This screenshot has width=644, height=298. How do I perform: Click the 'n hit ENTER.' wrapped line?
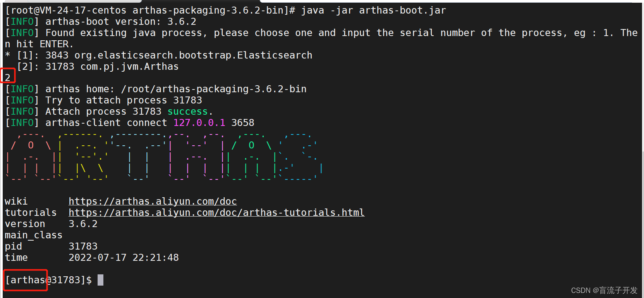39,44
